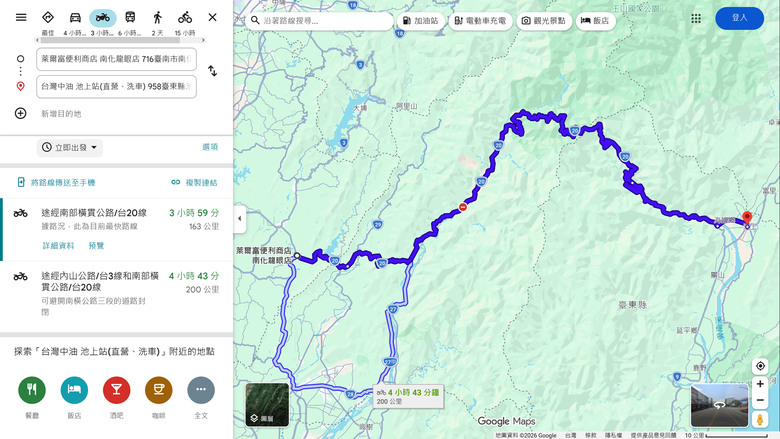Open 詳細資料 for the fastest route
Screen dimensions: 780x439
[x=58, y=246]
